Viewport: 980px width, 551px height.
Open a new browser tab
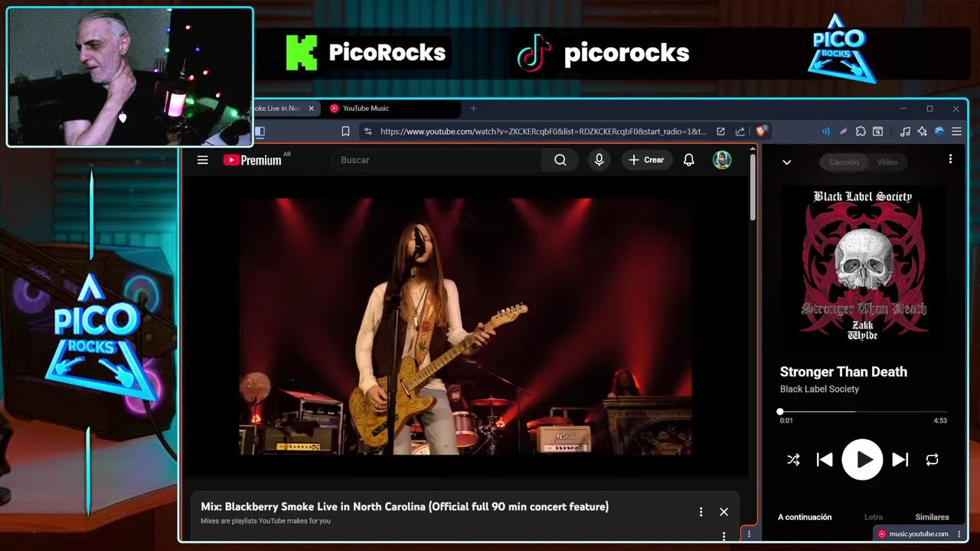coord(473,109)
